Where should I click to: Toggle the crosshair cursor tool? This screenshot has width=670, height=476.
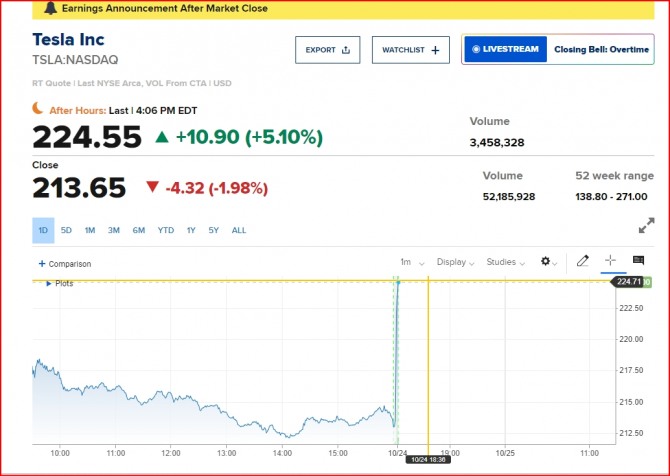tap(611, 260)
